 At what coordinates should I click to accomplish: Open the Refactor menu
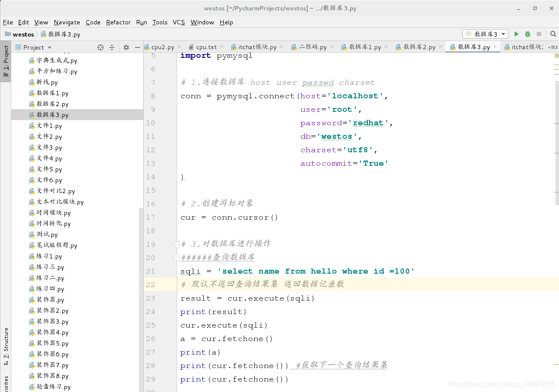pyautogui.click(x=118, y=22)
